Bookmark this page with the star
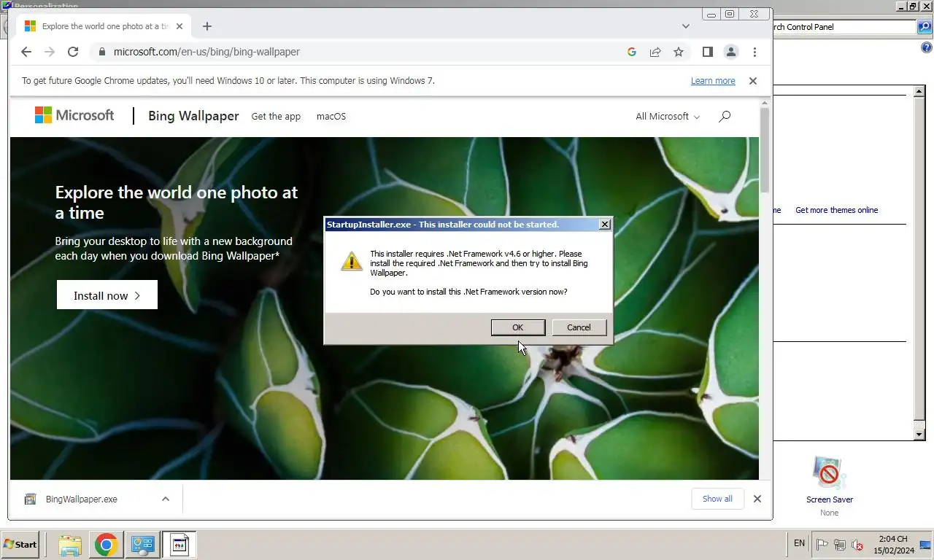Image resolution: width=934 pixels, height=560 pixels. [x=679, y=52]
